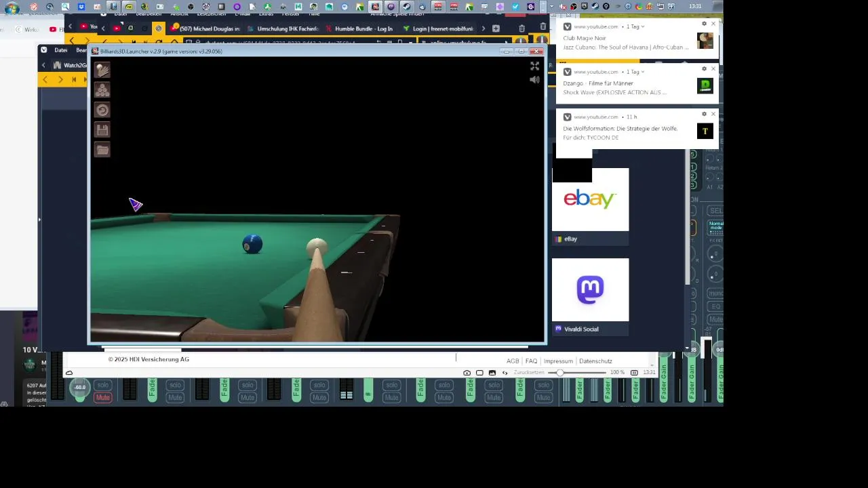Image resolution: width=868 pixels, height=488 pixels.
Task: Switch to the Umschulung IHK Fachinfo tab
Action: (x=283, y=28)
